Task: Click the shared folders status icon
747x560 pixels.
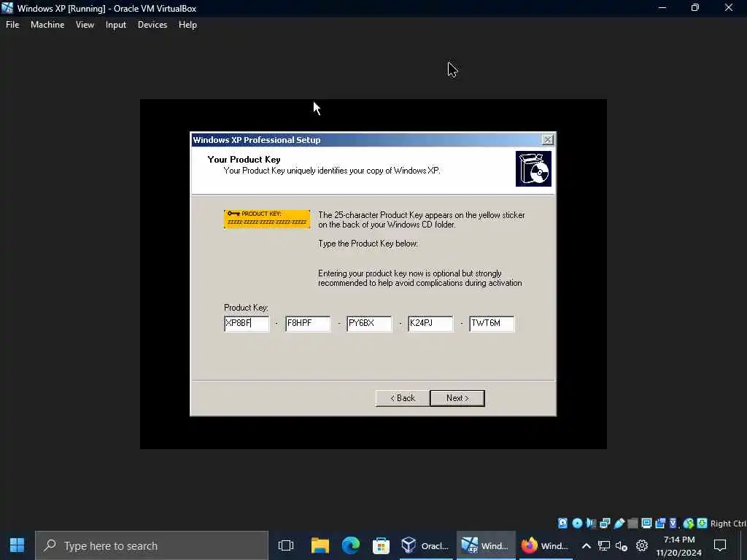Action: tap(632, 524)
